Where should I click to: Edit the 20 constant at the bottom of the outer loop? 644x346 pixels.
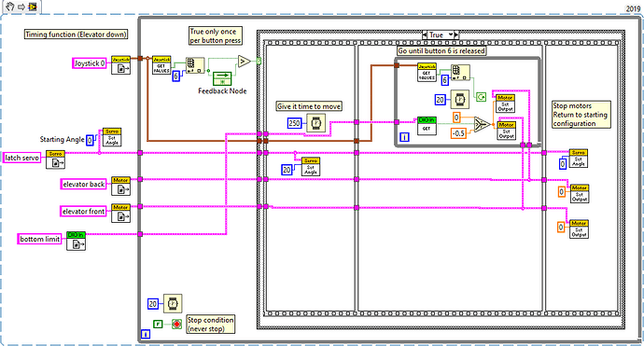pos(153,304)
